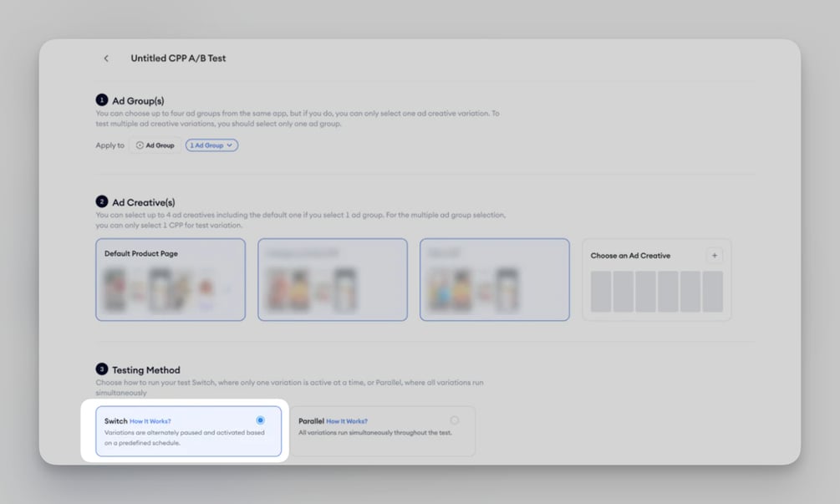Image resolution: width=840 pixels, height=504 pixels.
Task: Click the Testing Method section heading
Action: pyautogui.click(x=145, y=370)
